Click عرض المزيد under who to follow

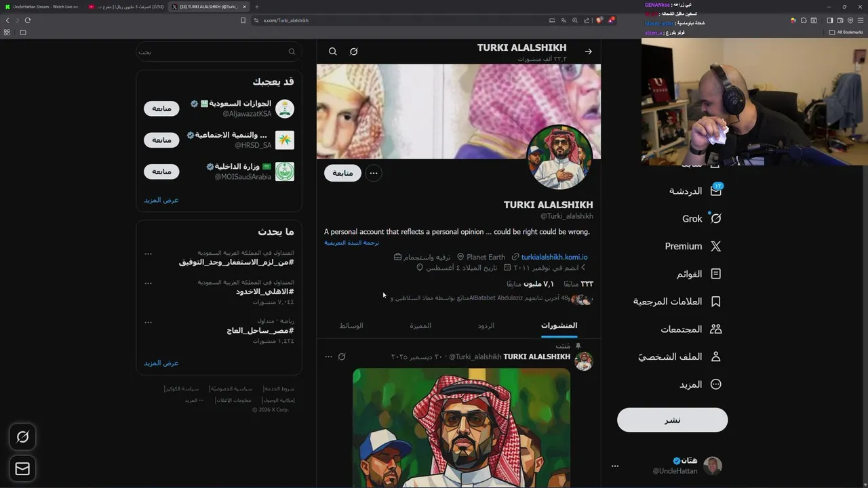(x=161, y=200)
